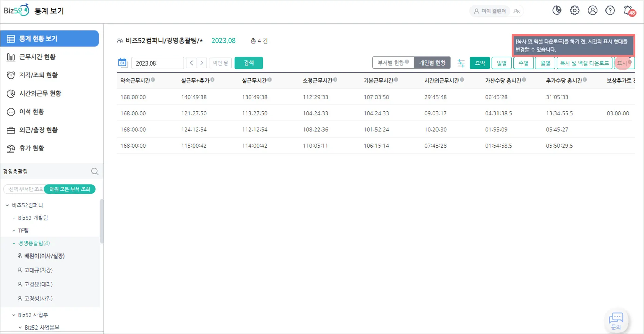Switch to the group calendar icon toggle

[x=517, y=11]
